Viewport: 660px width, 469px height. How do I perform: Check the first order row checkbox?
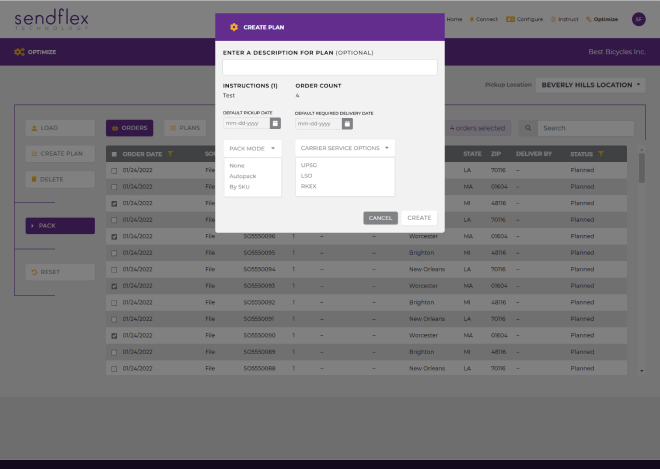[x=114, y=170]
